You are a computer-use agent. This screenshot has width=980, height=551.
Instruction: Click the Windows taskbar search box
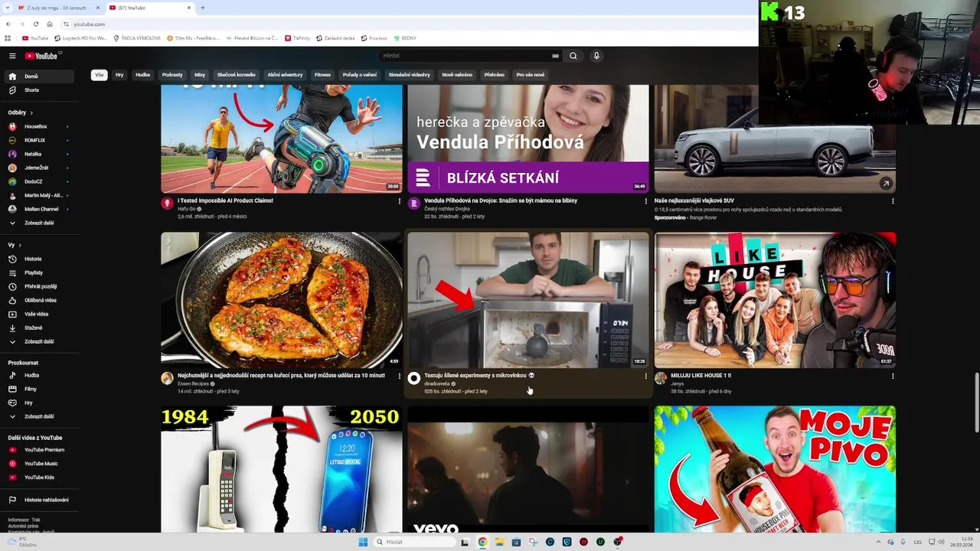pyautogui.click(x=413, y=542)
